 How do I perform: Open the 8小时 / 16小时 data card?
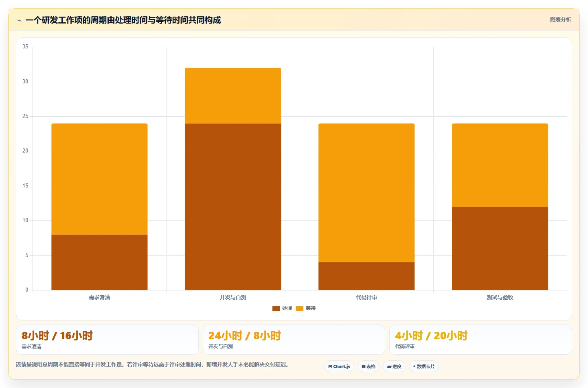point(107,340)
